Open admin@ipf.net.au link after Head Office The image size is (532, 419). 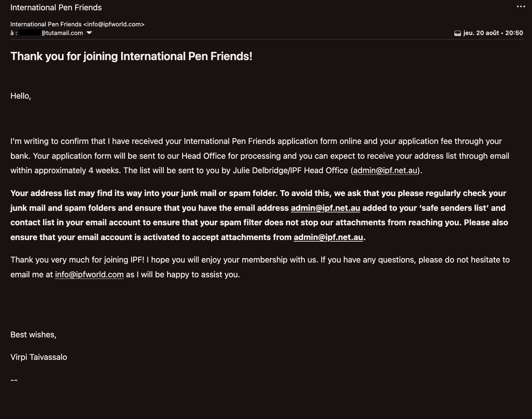pos(385,170)
